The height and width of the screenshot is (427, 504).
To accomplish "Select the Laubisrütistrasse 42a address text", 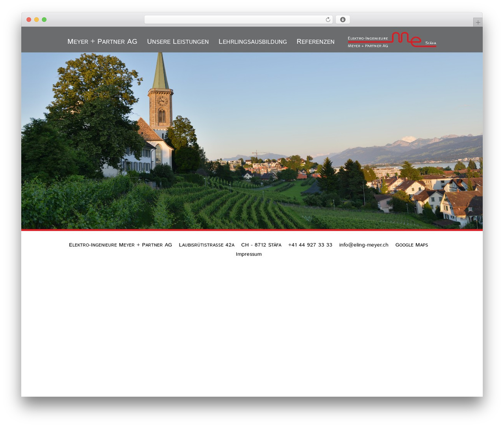I will tap(207, 245).
